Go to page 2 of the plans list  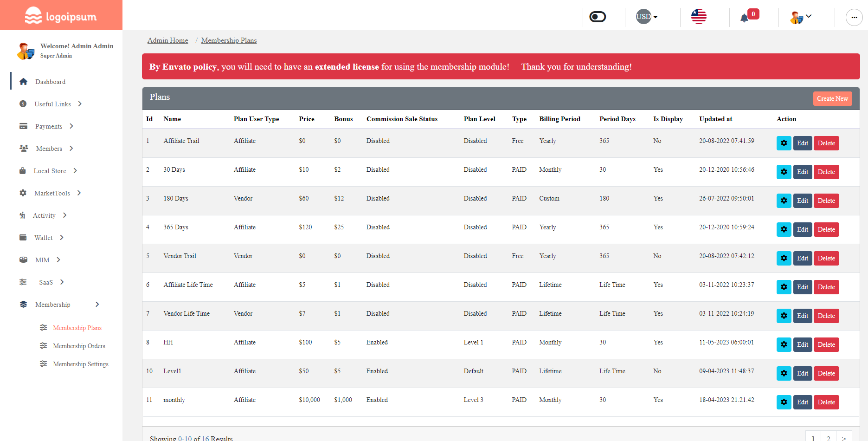828,437
